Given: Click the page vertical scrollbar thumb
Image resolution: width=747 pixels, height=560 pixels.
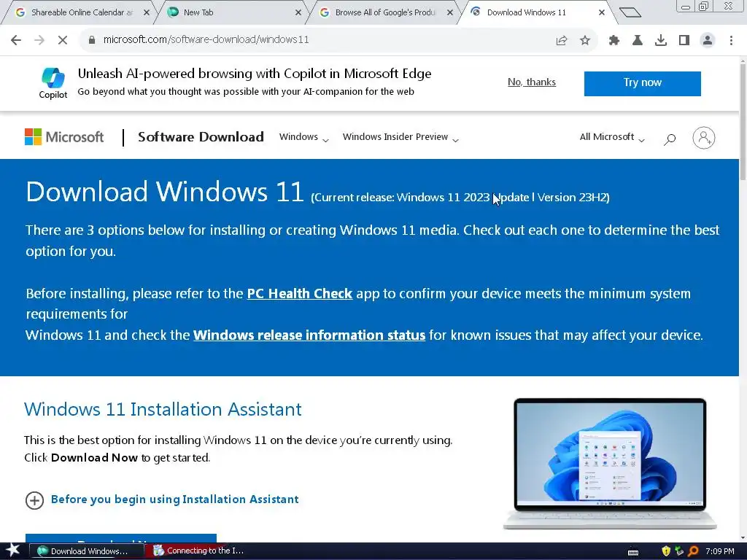Looking at the screenshot, I should pos(743,120).
